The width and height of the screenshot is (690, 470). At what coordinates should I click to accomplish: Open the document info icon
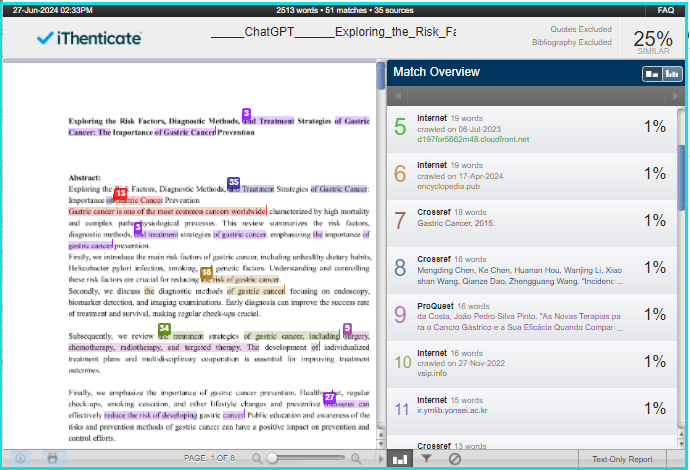20,459
